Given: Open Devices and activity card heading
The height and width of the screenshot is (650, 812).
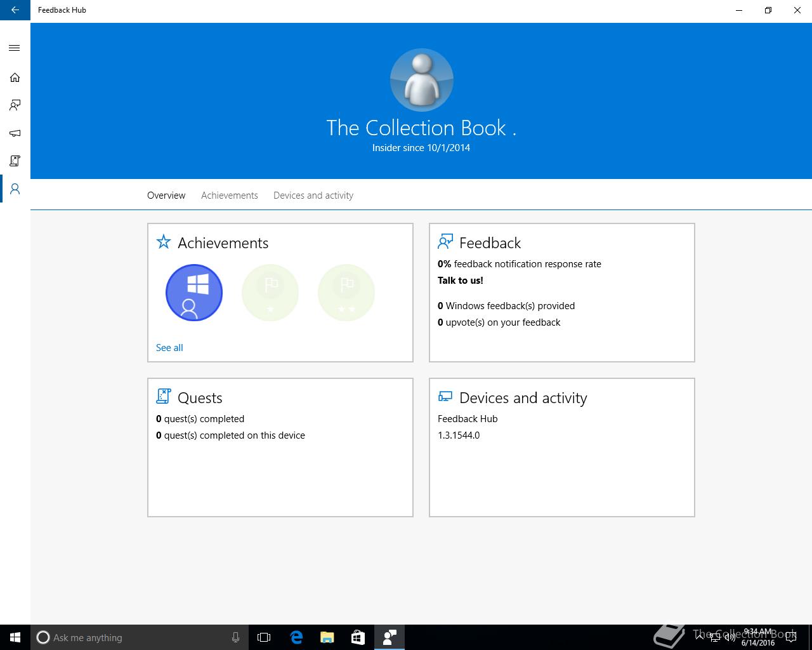Looking at the screenshot, I should pos(523,398).
